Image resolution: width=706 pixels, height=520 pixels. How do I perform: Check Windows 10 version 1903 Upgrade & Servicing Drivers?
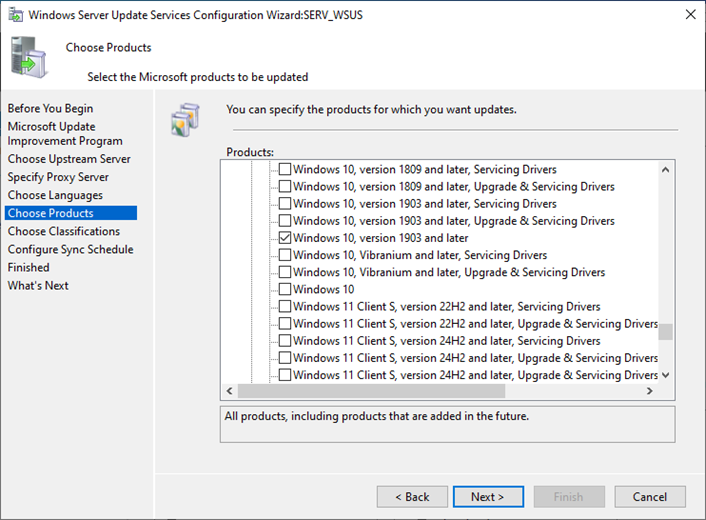tap(285, 221)
